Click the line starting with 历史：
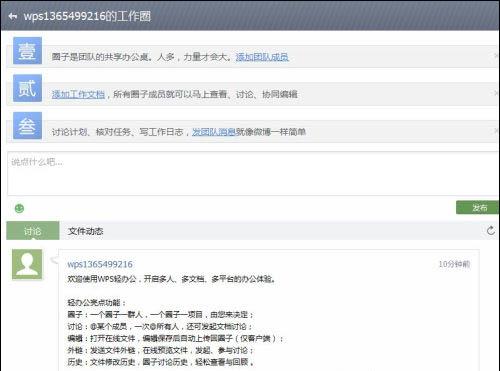 point(161,362)
